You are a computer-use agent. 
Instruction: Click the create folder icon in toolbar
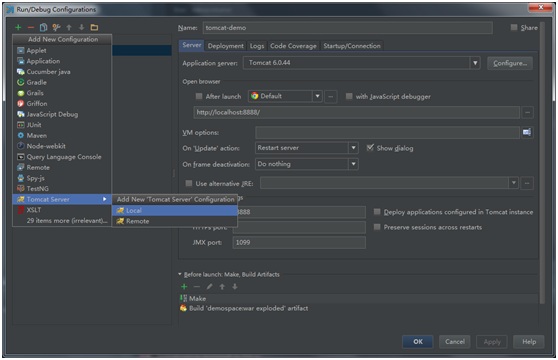tap(94, 27)
